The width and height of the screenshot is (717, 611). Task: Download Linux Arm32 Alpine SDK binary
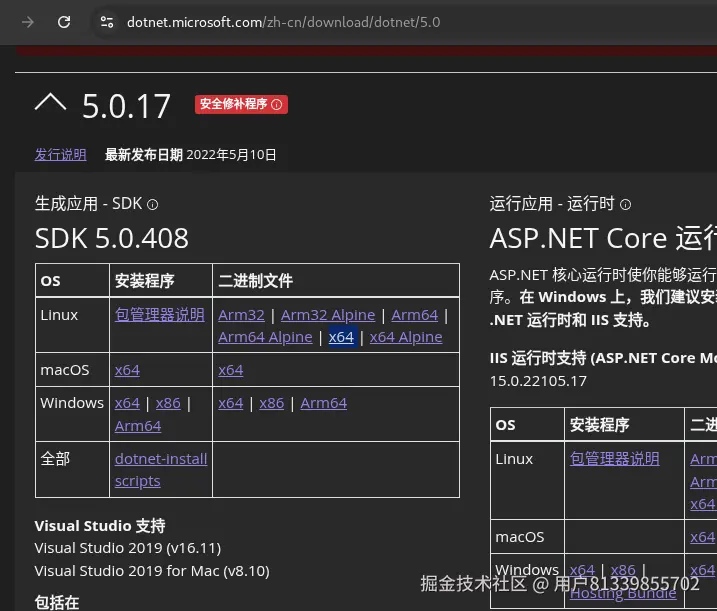pos(328,315)
